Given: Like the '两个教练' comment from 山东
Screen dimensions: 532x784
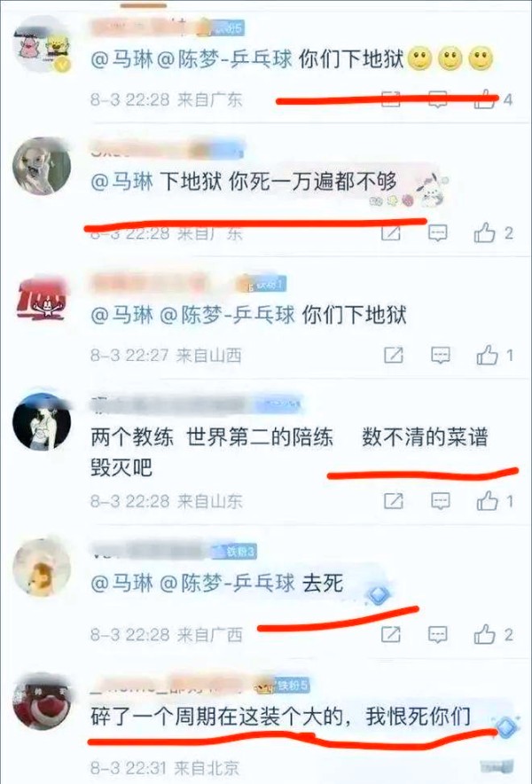Looking at the screenshot, I should [x=487, y=500].
